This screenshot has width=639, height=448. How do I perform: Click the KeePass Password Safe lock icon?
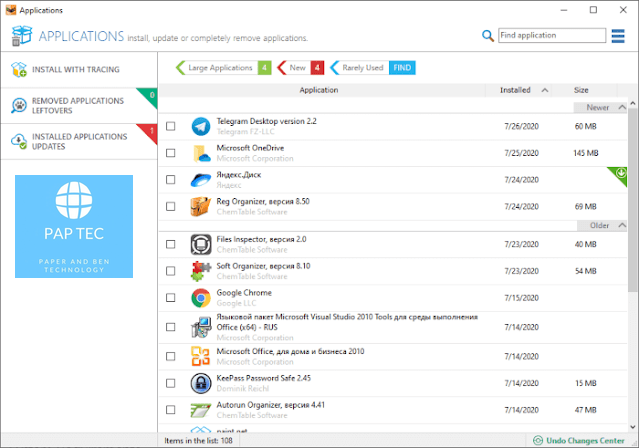[201, 383]
